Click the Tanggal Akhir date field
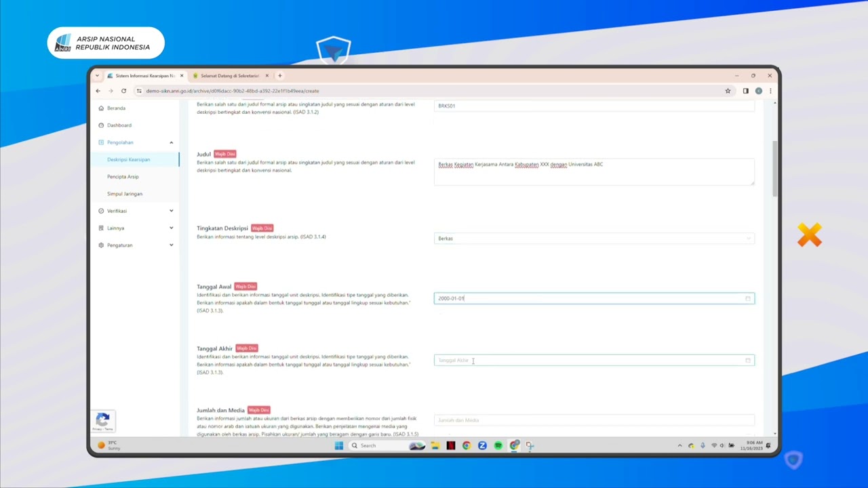Image resolution: width=868 pixels, height=488 pixels. [x=594, y=360]
